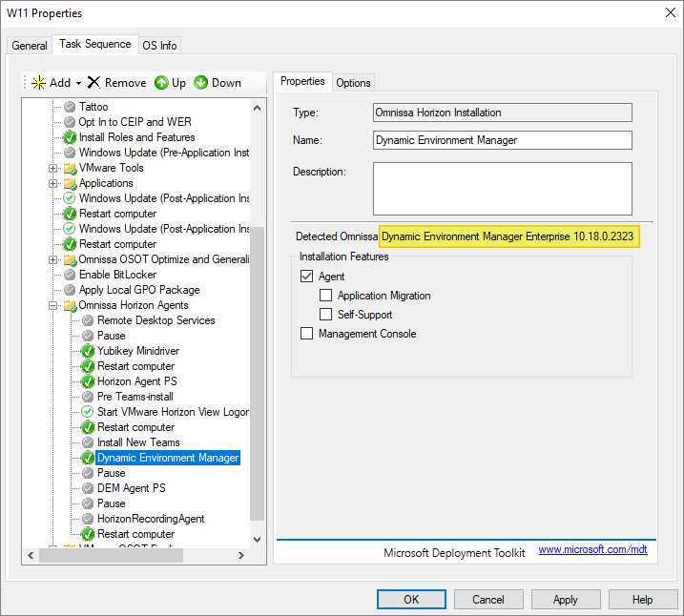This screenshot has height=616, width=684.
Task: Switch to the OS Info tab
Action: [x=159, y=45]
